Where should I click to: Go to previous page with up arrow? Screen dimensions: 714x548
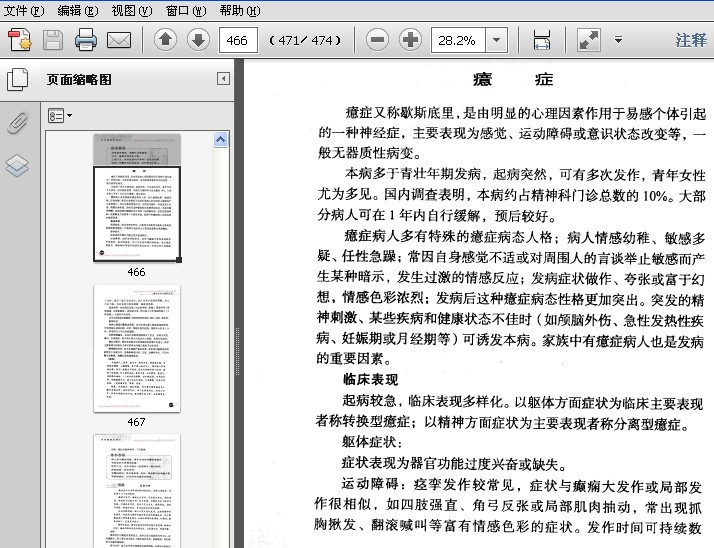coord(165,40)
